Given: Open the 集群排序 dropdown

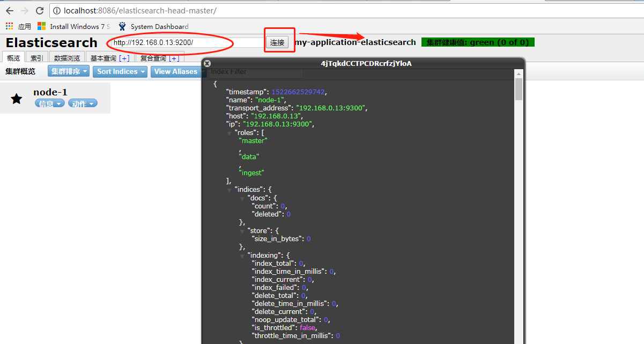Looking at the screenshot, I should [x=69, y=71].
